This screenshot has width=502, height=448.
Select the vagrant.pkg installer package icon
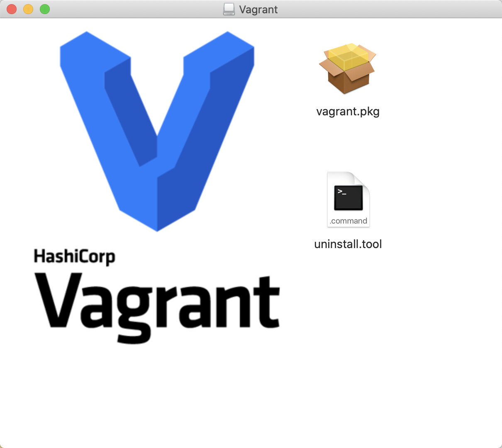tap(348, 68)
